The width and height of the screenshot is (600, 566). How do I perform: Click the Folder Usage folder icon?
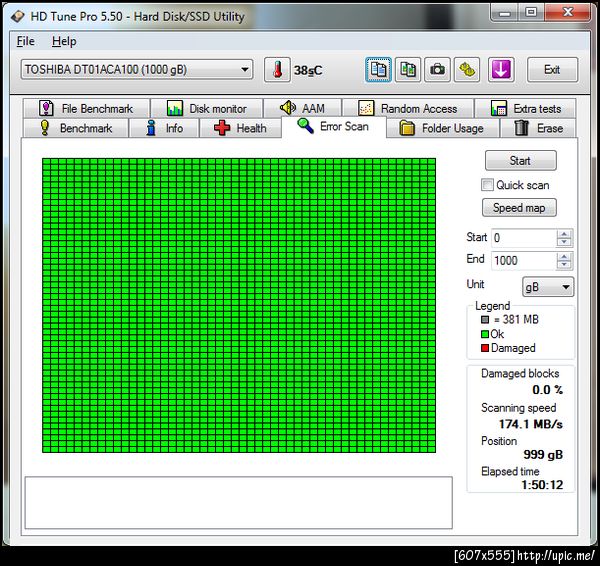click(407, 128)
